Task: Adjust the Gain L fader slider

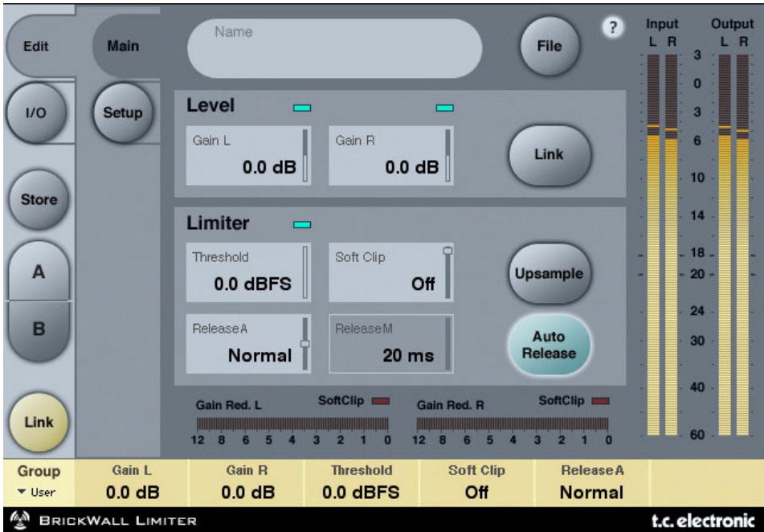Action: pyautogui.click(x=305, y=156)
